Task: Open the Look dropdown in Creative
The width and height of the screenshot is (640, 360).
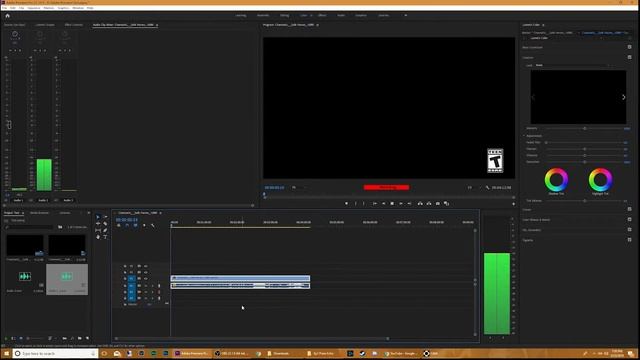Action: pos(572,65)
